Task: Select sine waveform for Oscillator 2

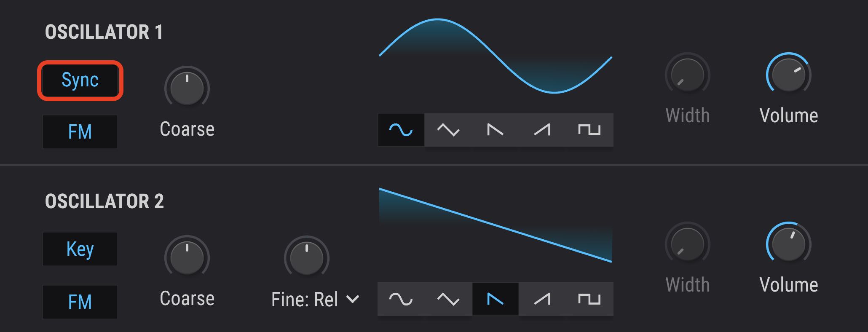Action: tap(401, 299)
